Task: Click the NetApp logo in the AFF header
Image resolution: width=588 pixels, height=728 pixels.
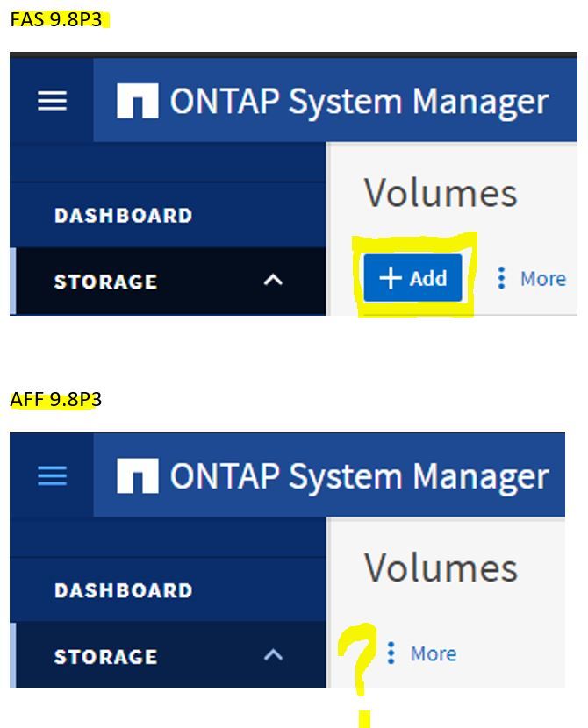Action: click(138, 476)
